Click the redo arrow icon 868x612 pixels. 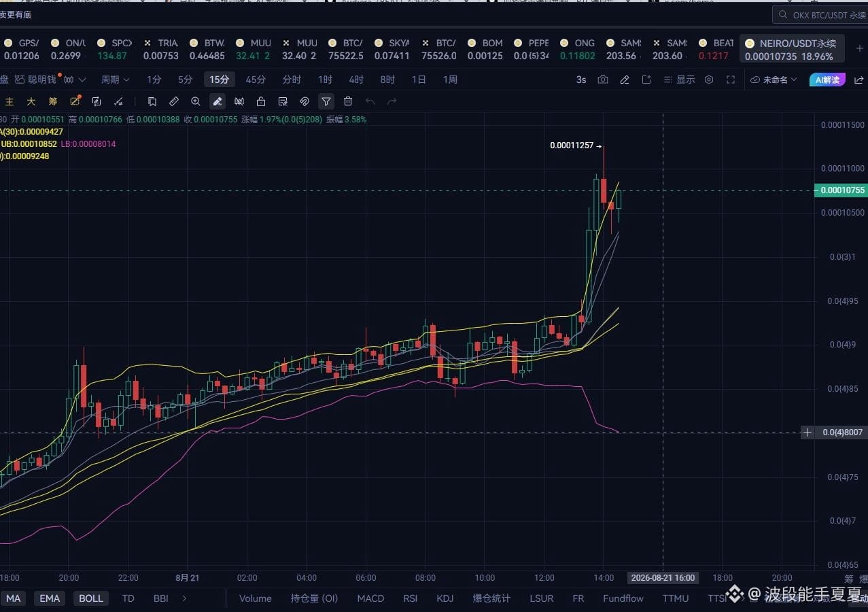392,101
